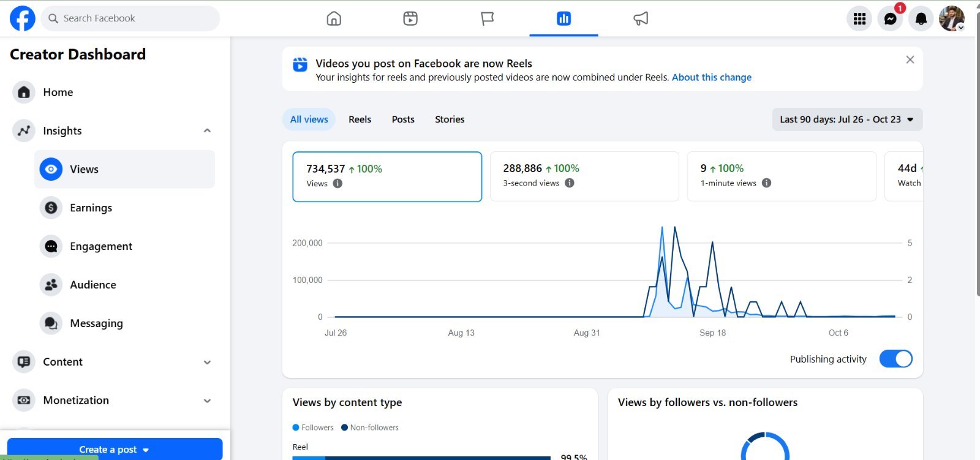Switch to the Stories tab
The width and height of the screenshot is (980, 460).
450,119
